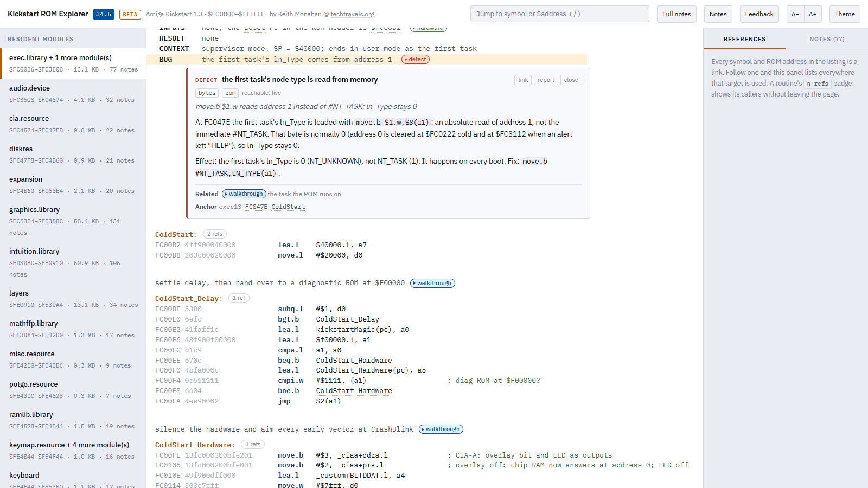
Task: Select diskres module
Action: (x=73, y=155)
